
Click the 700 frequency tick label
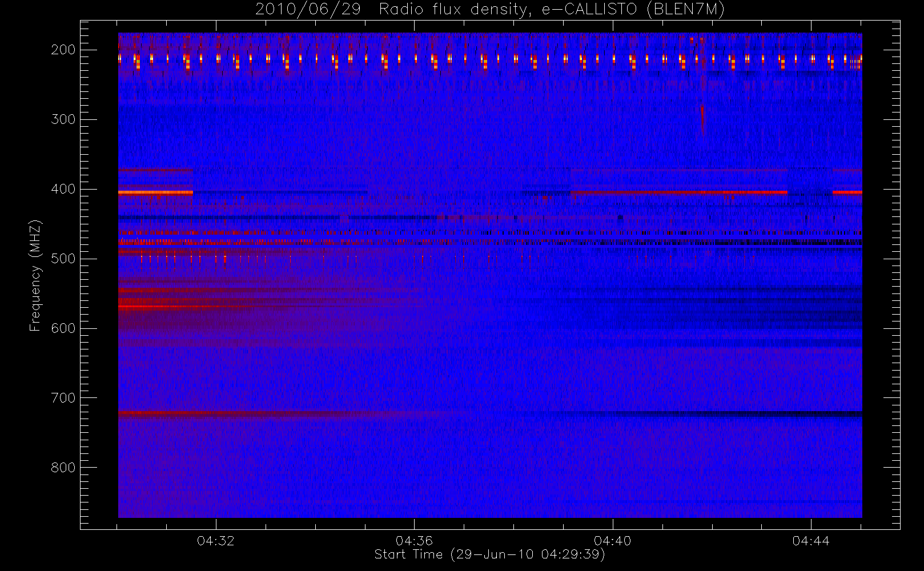coord(63,398)
